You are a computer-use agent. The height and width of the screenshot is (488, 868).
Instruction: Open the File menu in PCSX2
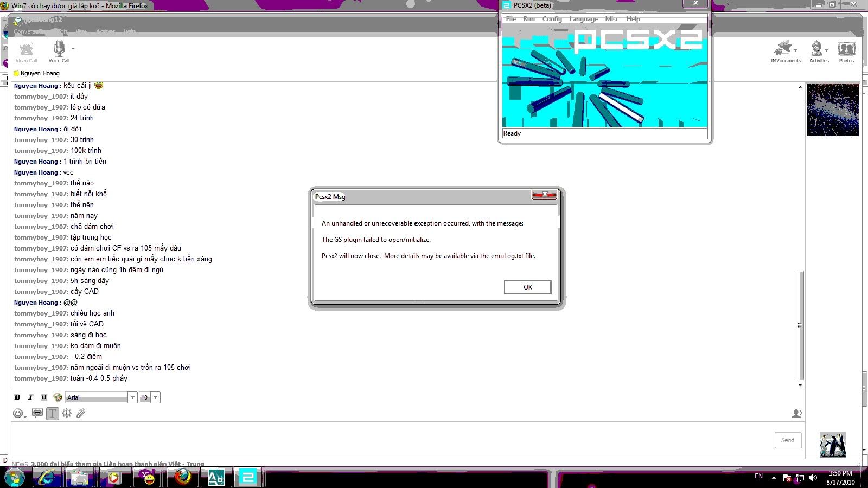pos(511,19)
